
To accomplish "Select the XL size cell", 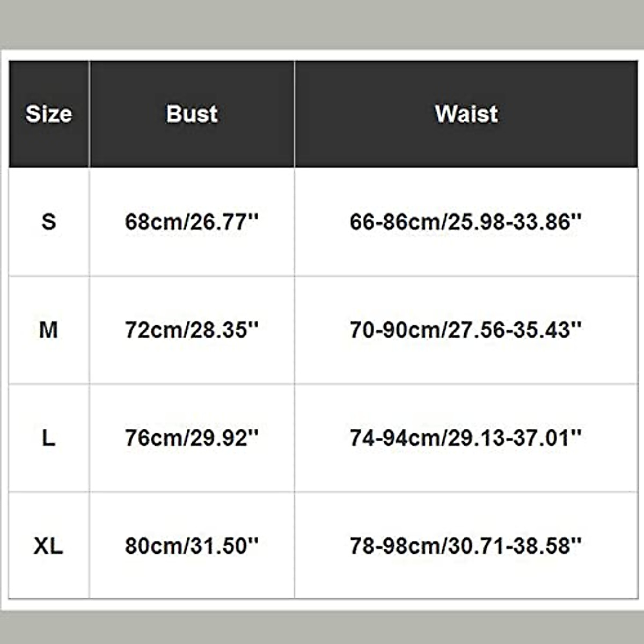I will 49,546.
